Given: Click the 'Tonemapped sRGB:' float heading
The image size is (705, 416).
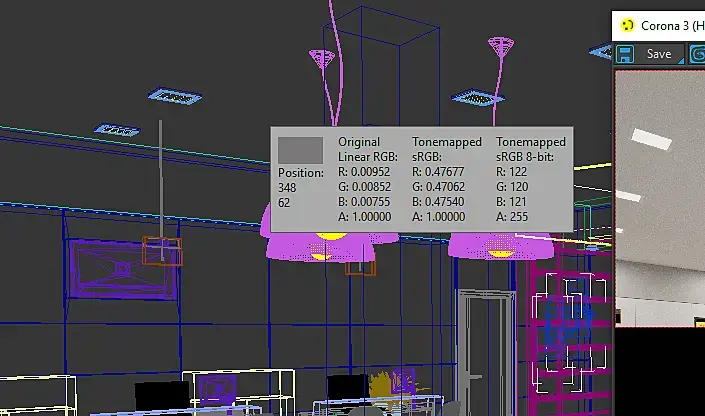Looking at the screenshot, I should pos(447,149).
